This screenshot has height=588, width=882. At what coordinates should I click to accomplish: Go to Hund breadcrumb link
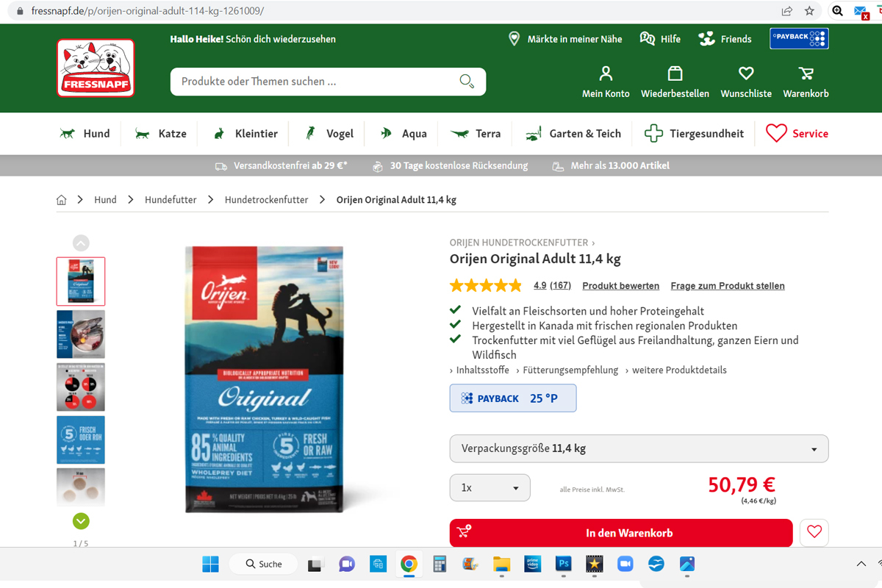pos(105,200)
